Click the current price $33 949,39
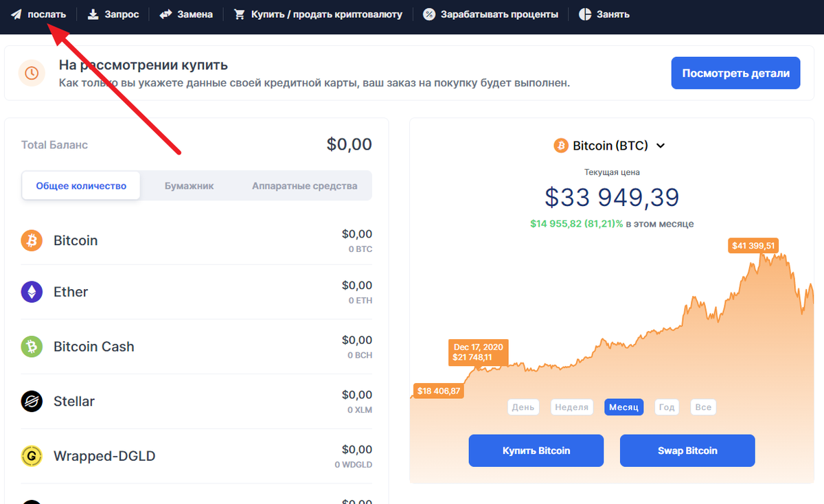 tap(612, 197)
